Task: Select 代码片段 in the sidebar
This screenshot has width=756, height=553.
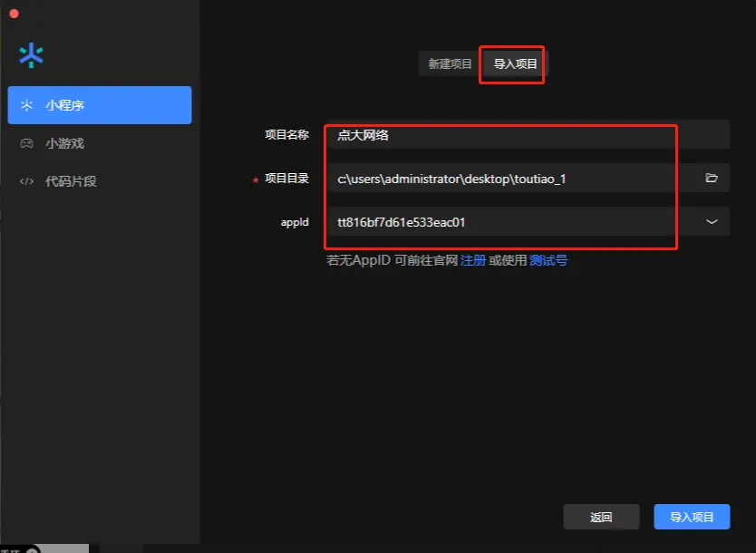Action: point(100,181)
